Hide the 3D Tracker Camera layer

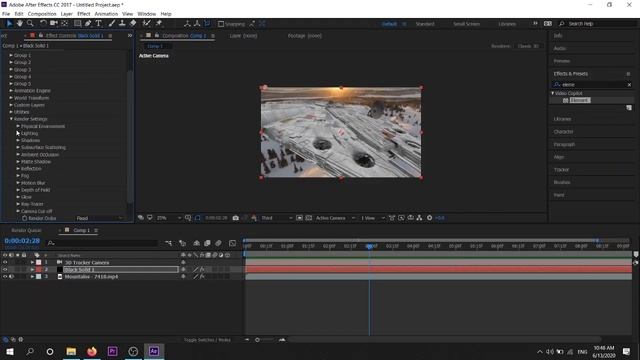tap(5, 262)
